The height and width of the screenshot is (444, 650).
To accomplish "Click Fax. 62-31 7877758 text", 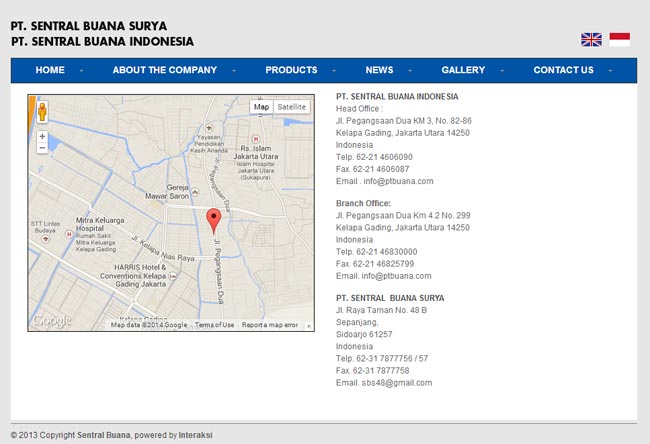I will [373, 371].
